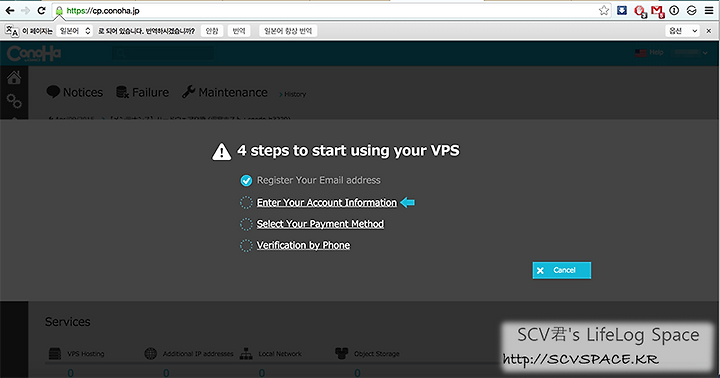Click the warning triangle icon in dialog
Screen dimensions: 720x378
[x=221, y=152]
